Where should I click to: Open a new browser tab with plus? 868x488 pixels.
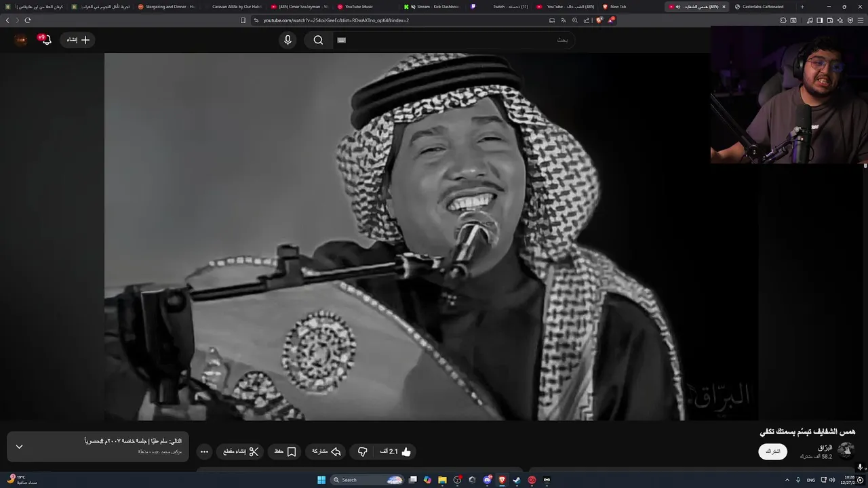[x=802, y=7]
